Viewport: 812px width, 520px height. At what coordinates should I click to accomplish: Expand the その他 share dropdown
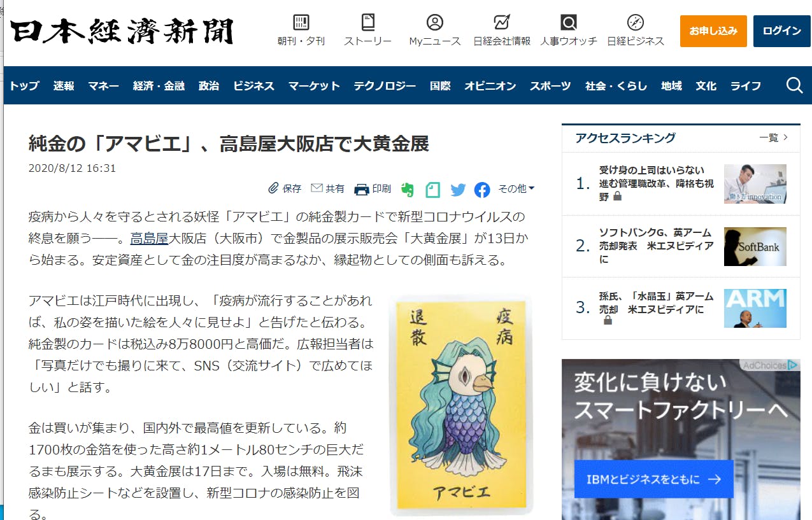[516, 188]
